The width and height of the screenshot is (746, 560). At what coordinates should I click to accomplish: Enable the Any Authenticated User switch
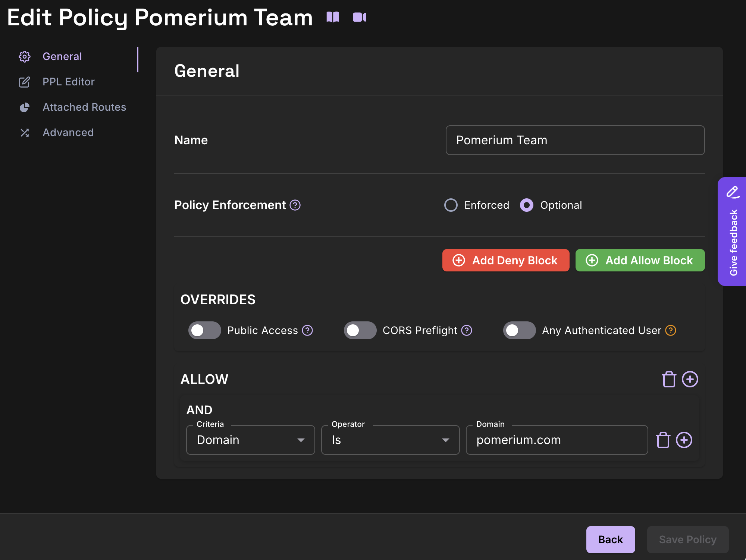click(520, 330)
